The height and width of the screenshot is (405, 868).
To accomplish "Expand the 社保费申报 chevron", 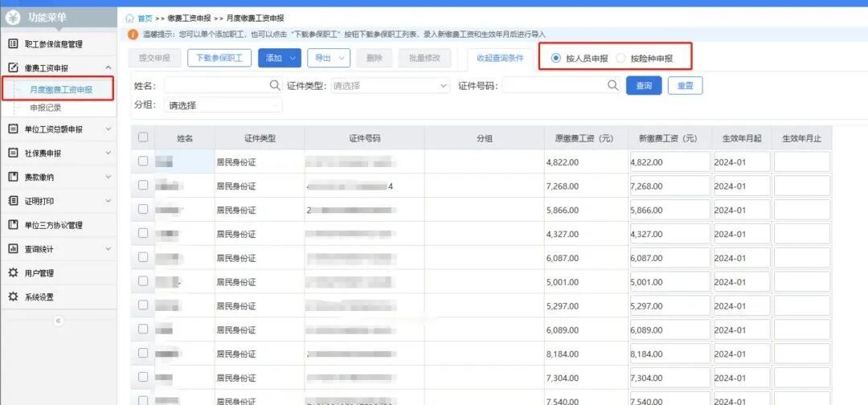I will coord(108,153).
